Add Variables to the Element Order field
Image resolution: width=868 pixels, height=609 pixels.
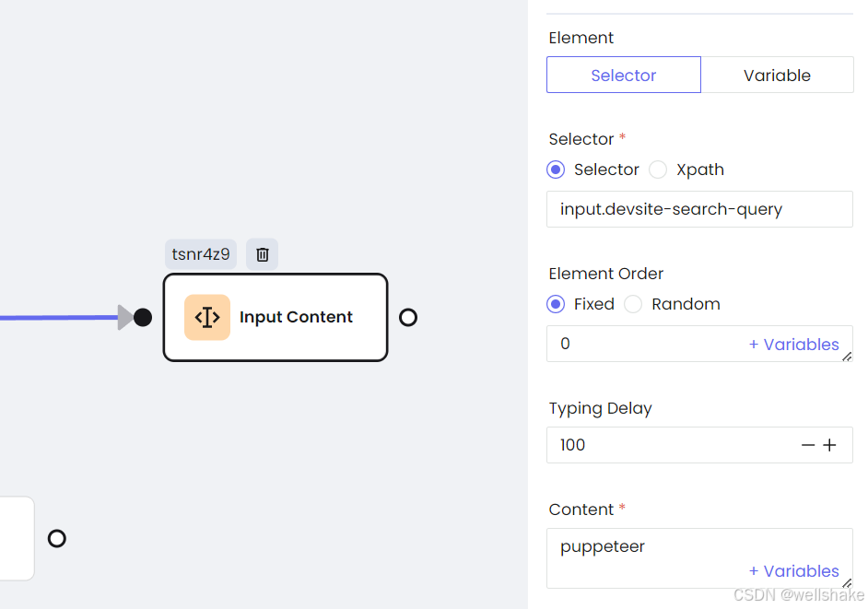click(793, 345)
